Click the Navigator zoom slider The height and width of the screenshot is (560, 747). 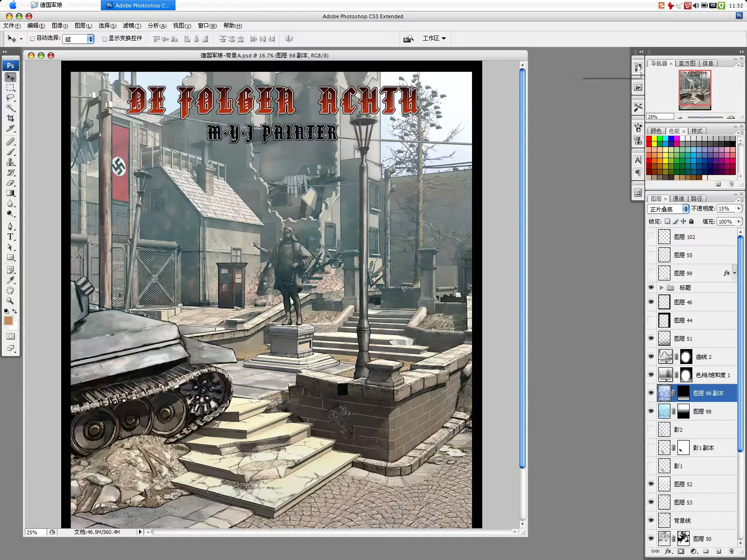705,117
